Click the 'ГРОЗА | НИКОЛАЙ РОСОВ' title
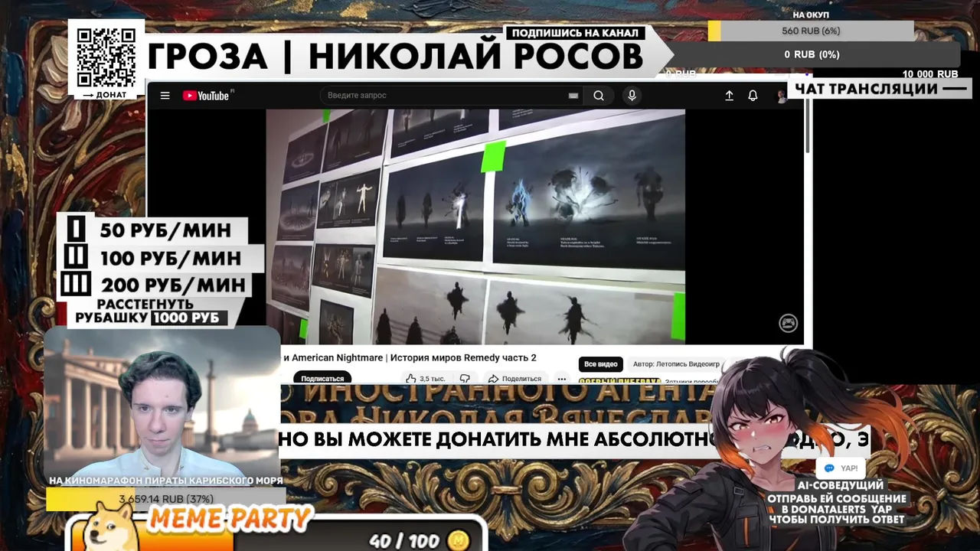The image size is (980, 551). click(395, 56)
